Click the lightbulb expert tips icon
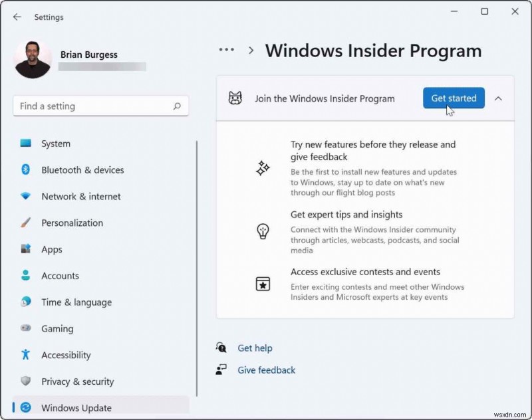532x420 pixels. pyautogui.click(x=263, y=232)
